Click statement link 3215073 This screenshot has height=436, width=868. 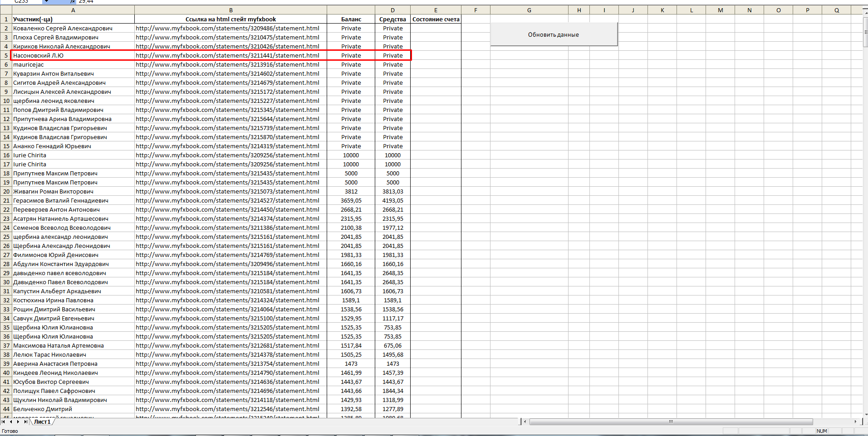tap(230, 191)
